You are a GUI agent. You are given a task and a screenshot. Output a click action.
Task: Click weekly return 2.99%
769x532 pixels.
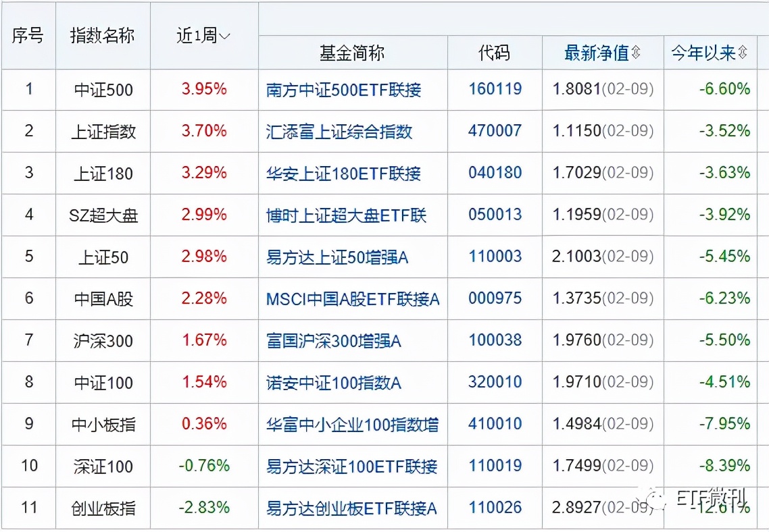204,215
